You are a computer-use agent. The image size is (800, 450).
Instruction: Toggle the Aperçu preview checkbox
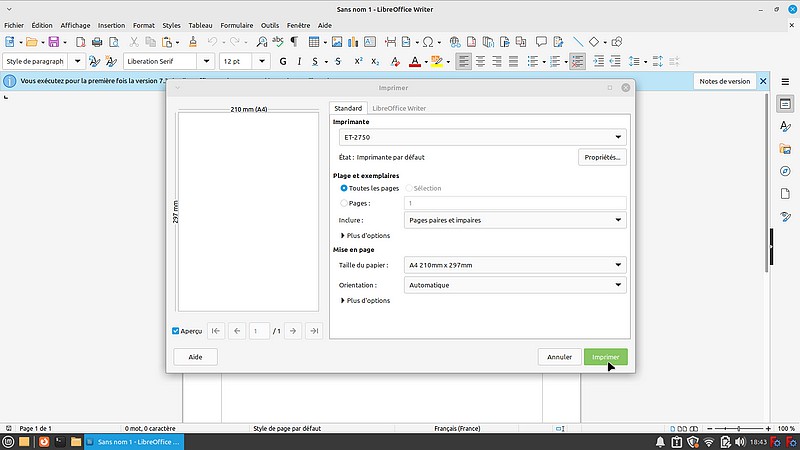coord(176,331)
